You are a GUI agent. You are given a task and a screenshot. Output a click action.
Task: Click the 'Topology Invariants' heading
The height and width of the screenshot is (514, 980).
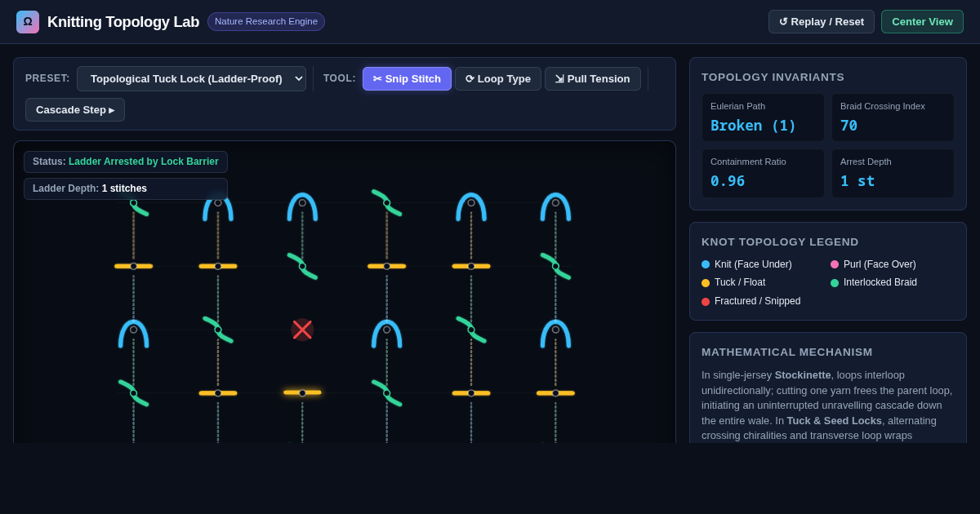point(773,78)
